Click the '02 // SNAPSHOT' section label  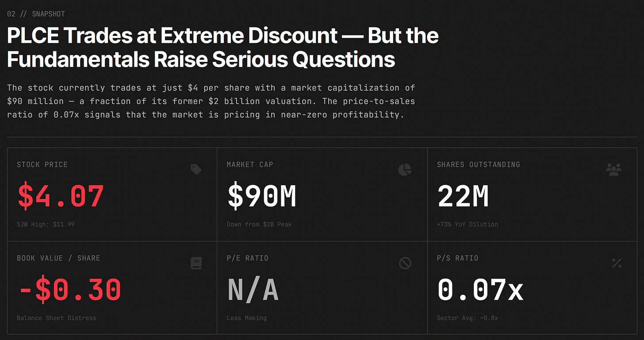point(36,14)
